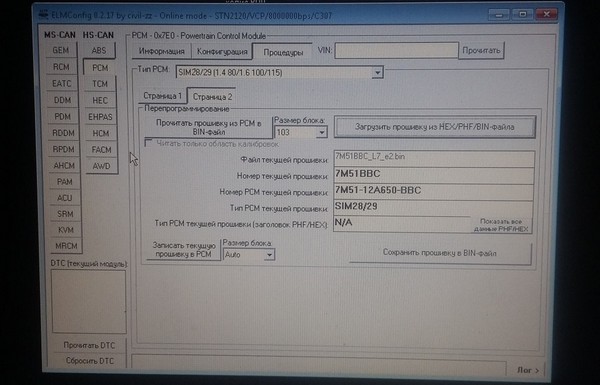Enable 'Читать только область калибровок' checkbox
600x385 pixels.
(x=149, y=144)
